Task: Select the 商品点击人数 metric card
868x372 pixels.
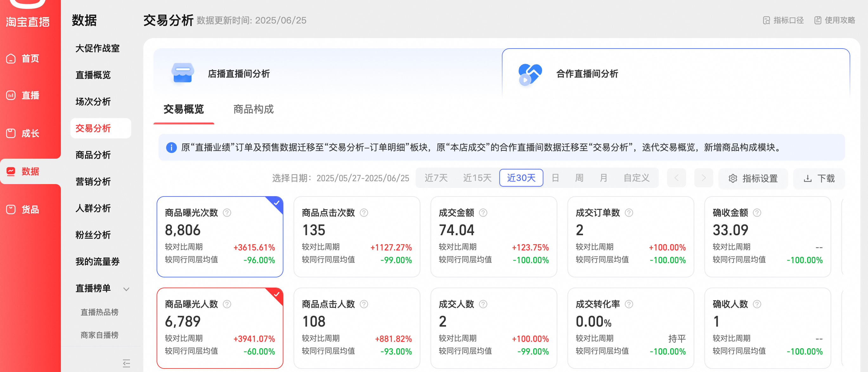Action: (x=357, y=328)
